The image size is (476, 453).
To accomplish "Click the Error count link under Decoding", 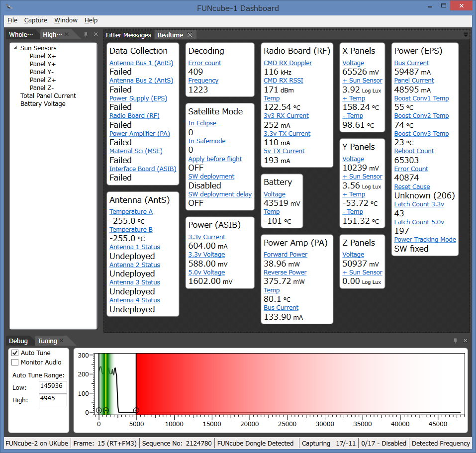I will coord(204,63).
